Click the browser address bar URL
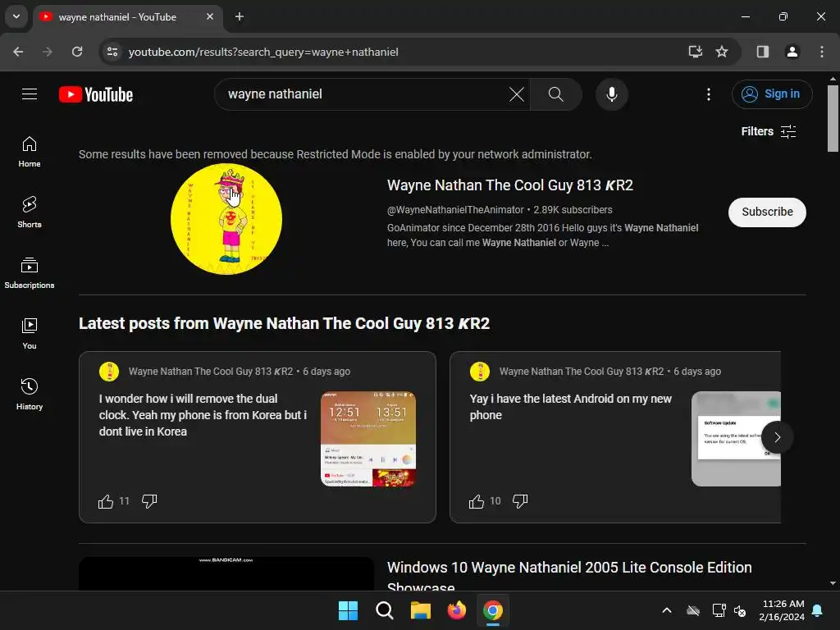The width and height of the screenshot is (840, 630). pyautogui.click(x=263, y=52)
